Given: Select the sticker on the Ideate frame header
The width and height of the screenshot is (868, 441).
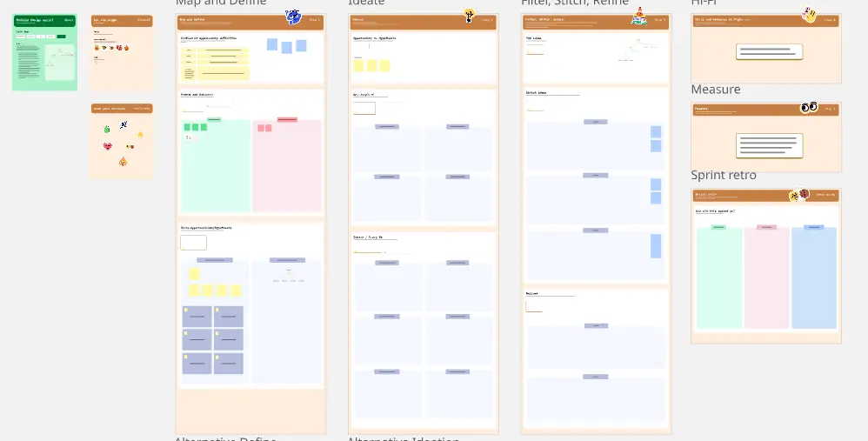Looking at the screenshot, I should coord(469,16).
